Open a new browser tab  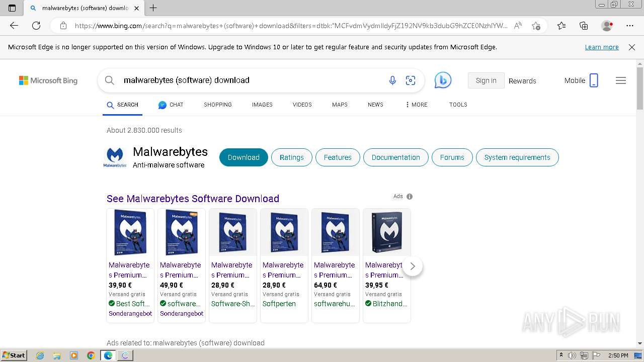click(153, 8)
